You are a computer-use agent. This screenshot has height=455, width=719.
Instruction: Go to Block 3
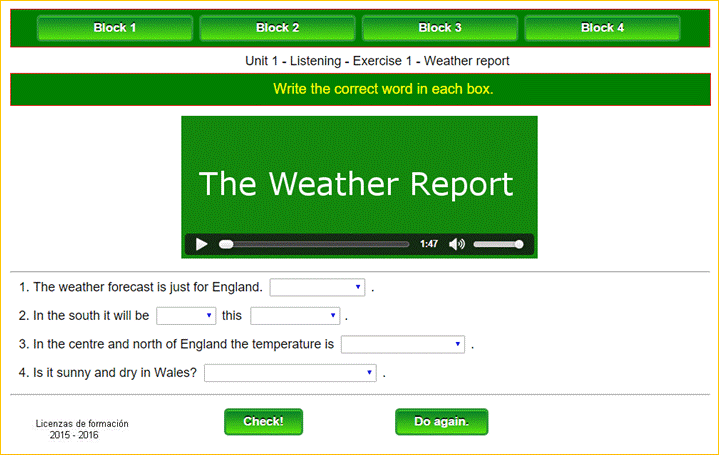point(440,28)
